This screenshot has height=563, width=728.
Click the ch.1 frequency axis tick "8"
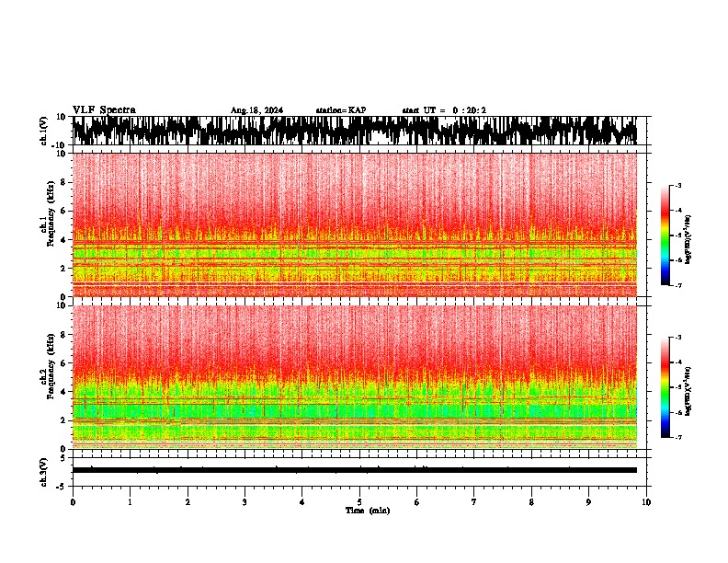[x=63, y=182]
